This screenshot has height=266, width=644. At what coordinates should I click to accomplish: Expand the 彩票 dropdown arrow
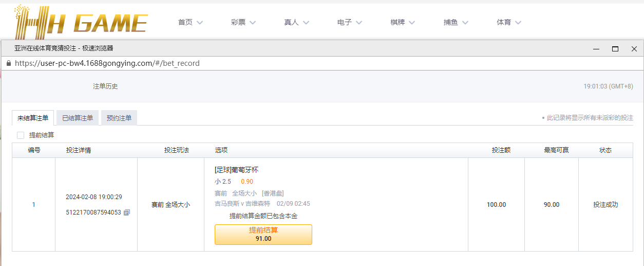click(253, 23)
